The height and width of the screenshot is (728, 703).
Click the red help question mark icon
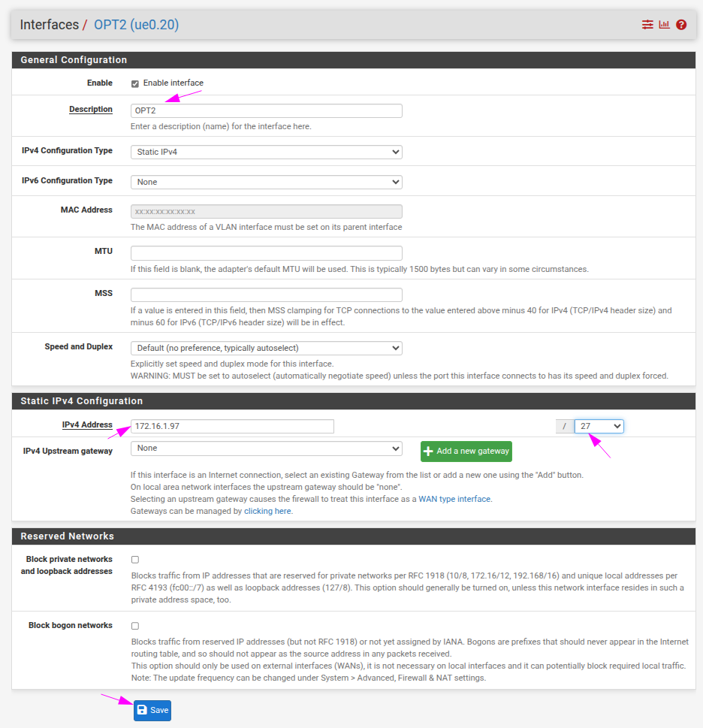coord(681,25)
